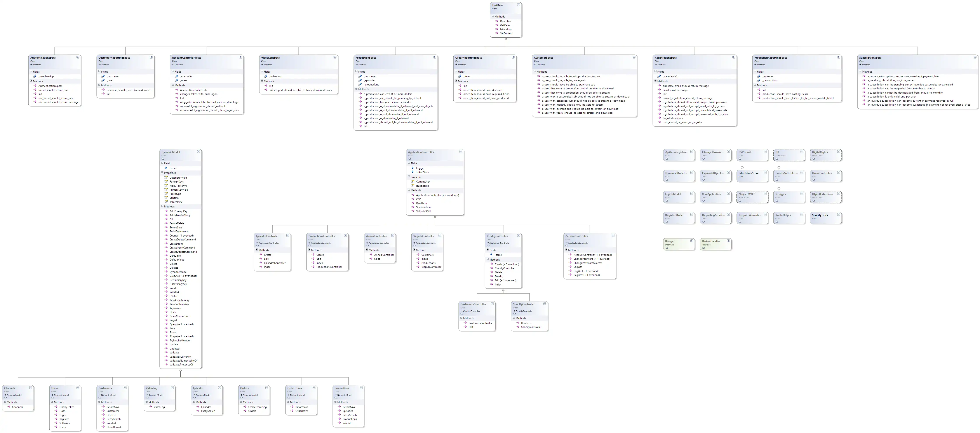Expand the ILogger interface box
Viewport: 980px width, 433px height.
691,241
